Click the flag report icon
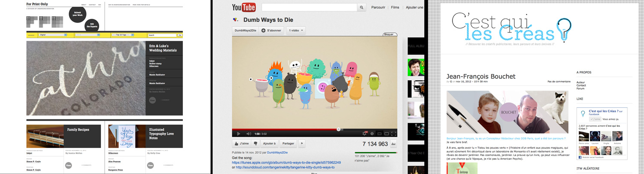 tap(301, 143)
